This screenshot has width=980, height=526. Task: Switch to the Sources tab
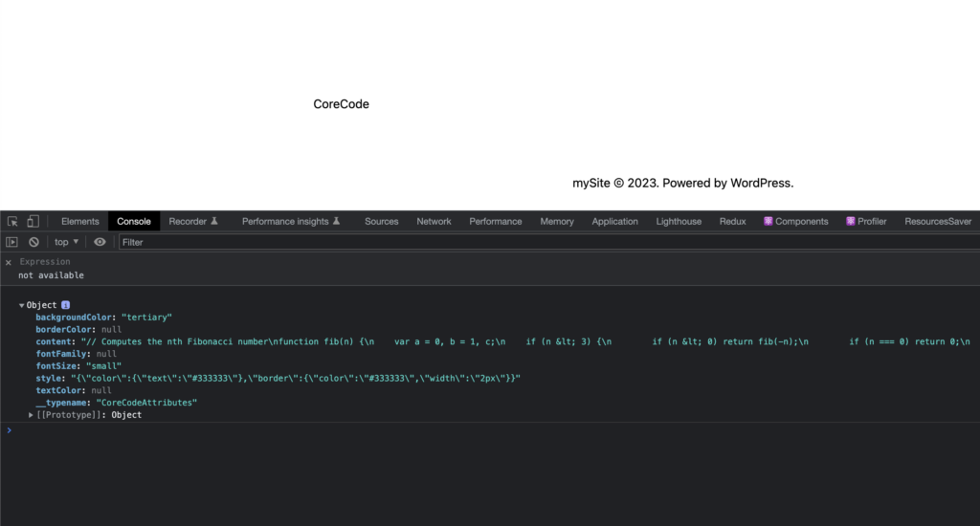point(381,221)
